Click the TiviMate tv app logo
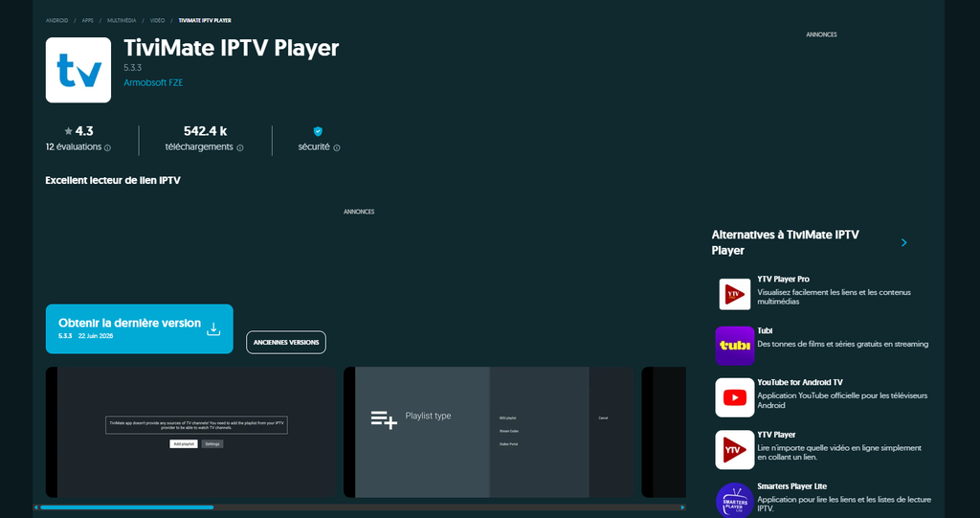Screen dimensions: 980x518 pos(78,70)
